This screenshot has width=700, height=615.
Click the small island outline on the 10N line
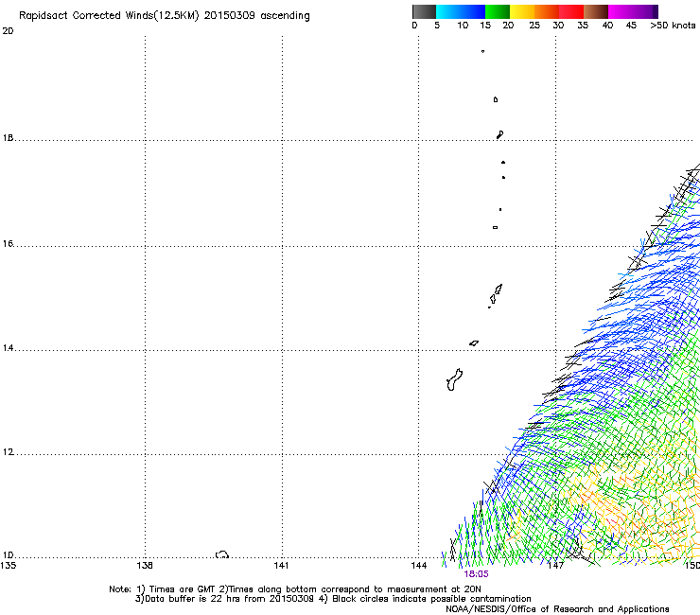pos(222,554)
